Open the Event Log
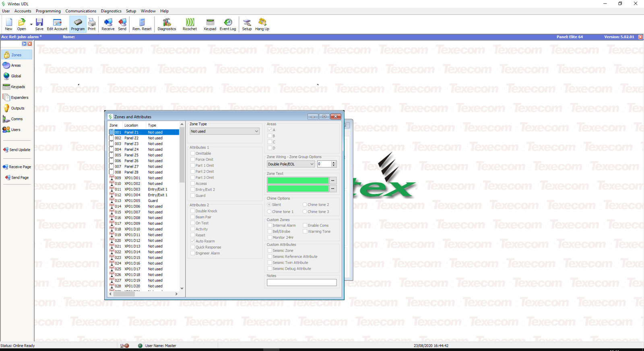 pos(228,24)
